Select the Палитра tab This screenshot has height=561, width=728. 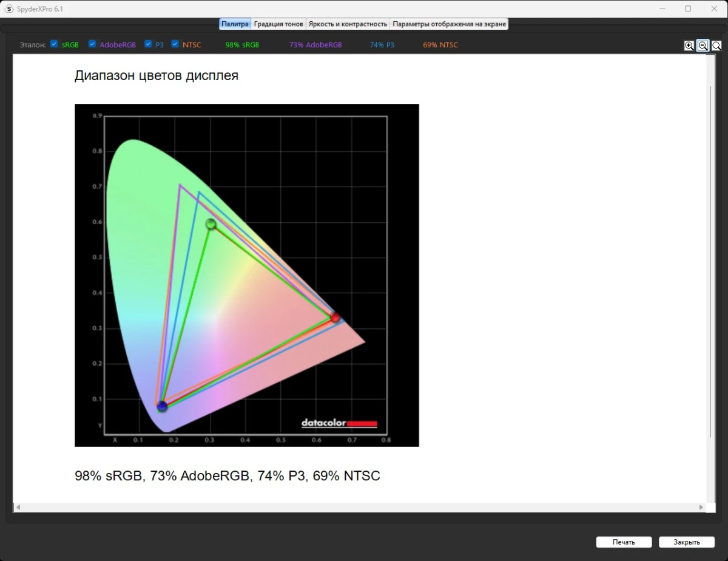pos(235,24)
